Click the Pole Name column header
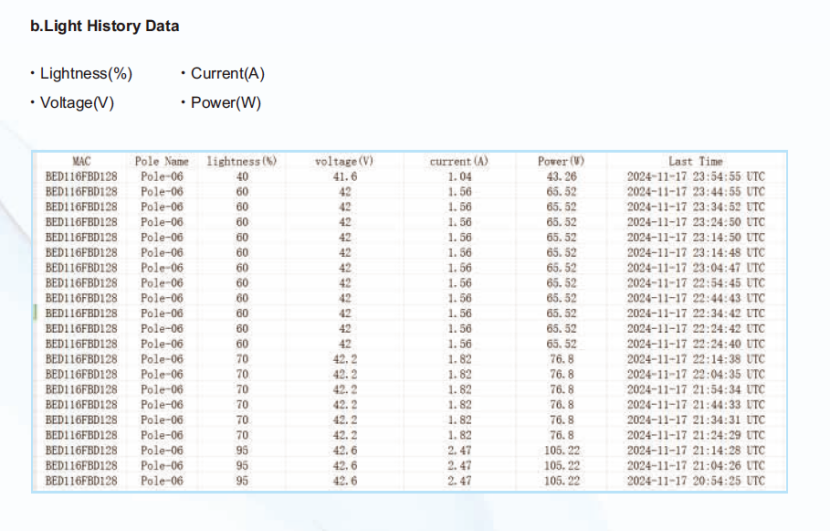 (161, 161)
